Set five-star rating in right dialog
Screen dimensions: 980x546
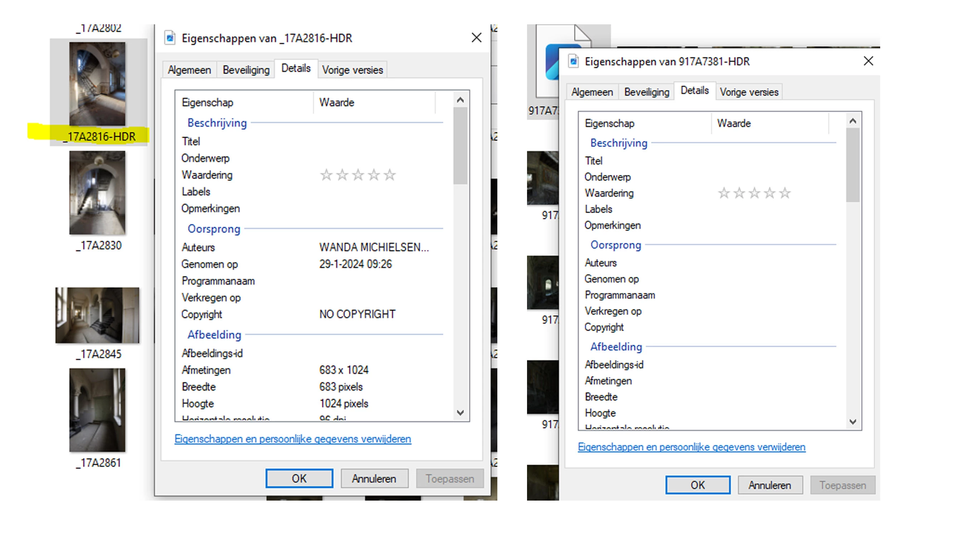click(x=785, y=193)
